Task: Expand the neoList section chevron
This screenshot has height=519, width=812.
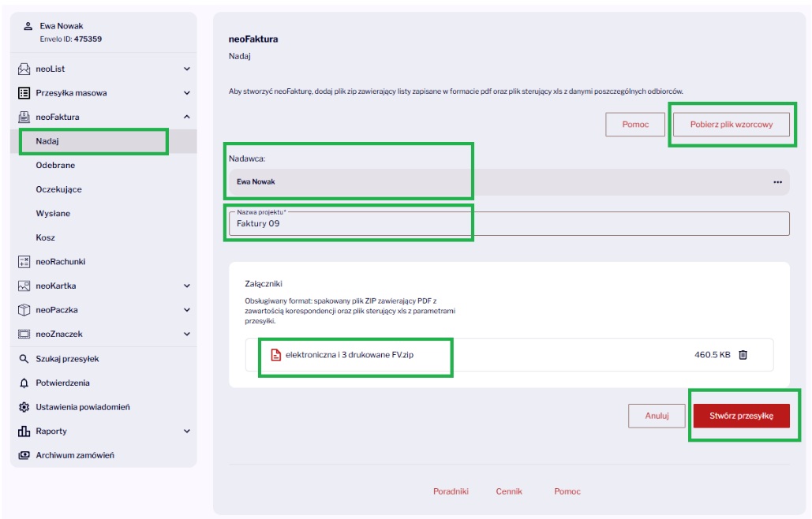Action: (x=187, y=69)
